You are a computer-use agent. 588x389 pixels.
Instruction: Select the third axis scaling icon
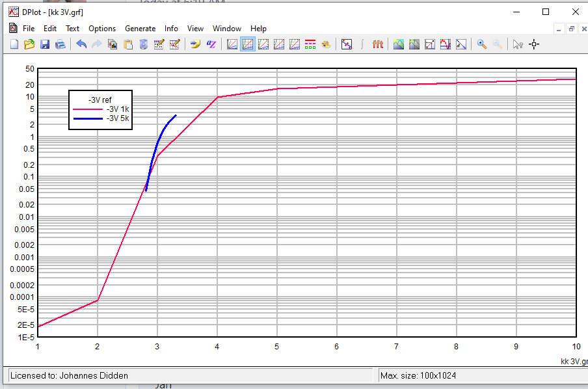(x=263, y=44)
